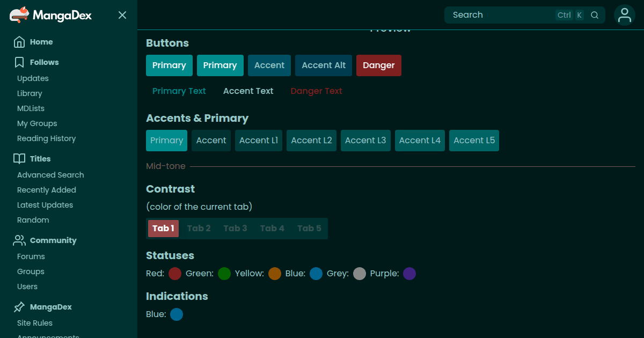Image resolution: width=644 pixels, height=338 pixels.
Task: Click the MangaDex logo icon
Action: tap(20, 14)
